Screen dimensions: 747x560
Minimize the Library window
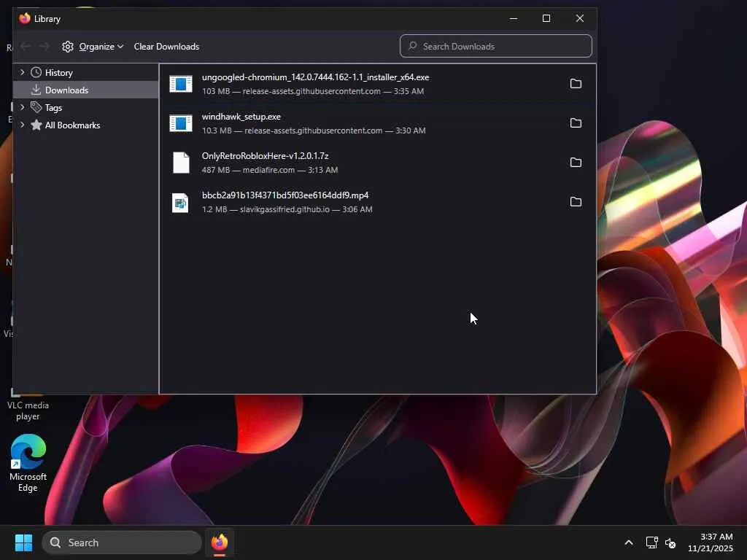click(513, 18)
